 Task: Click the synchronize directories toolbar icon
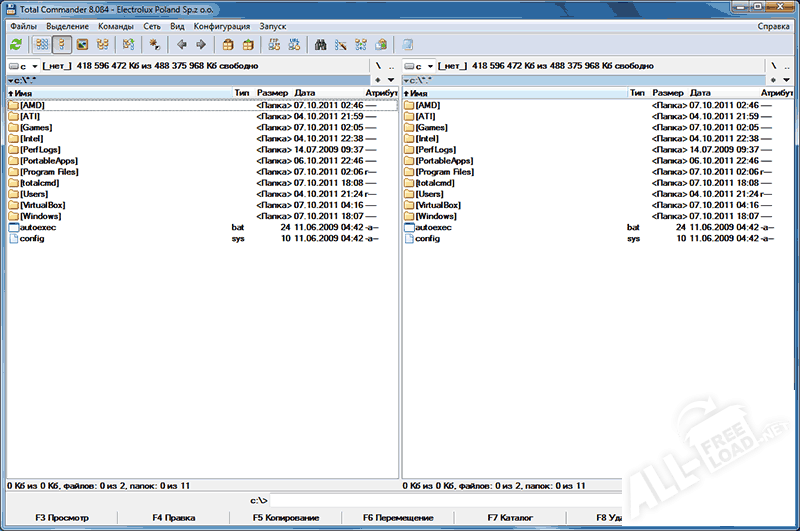pyautogui.click(x=361, y=44)
